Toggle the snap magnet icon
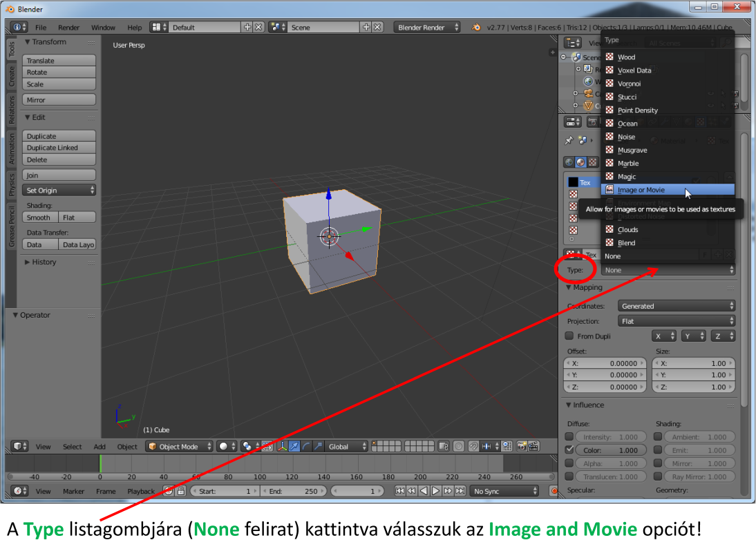 pos(473,447)
